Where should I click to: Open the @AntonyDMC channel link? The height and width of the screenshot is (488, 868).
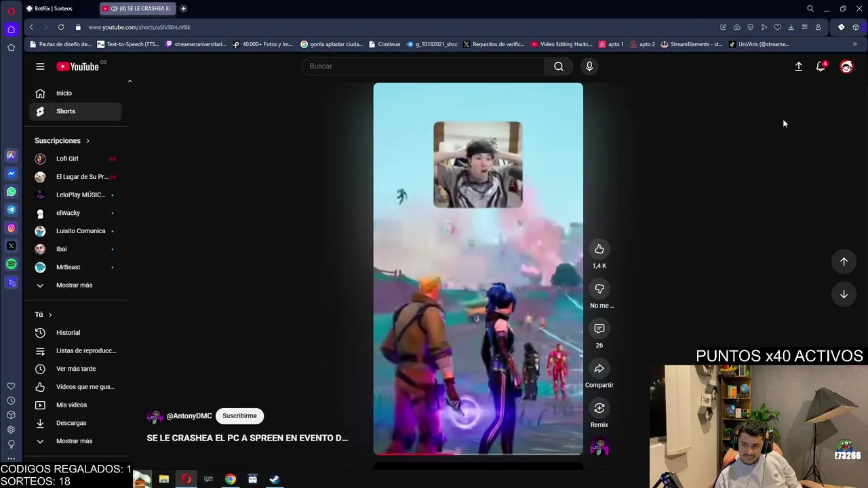pyautogui.click(x=189, y=416)
